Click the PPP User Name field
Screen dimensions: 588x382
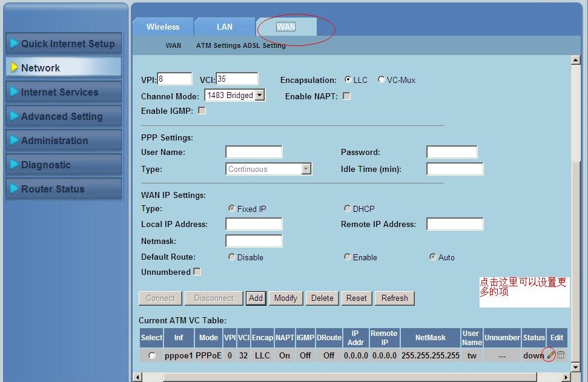(254, 152)
